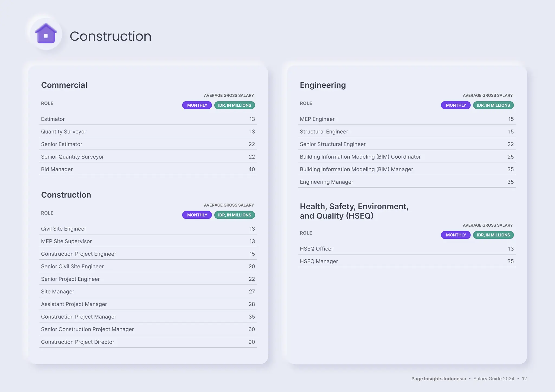The height and width of the screenshot is (392, 555).
Task: Click IDR, IN MILLIONS badge under Commercial
Action: (234, 105)
